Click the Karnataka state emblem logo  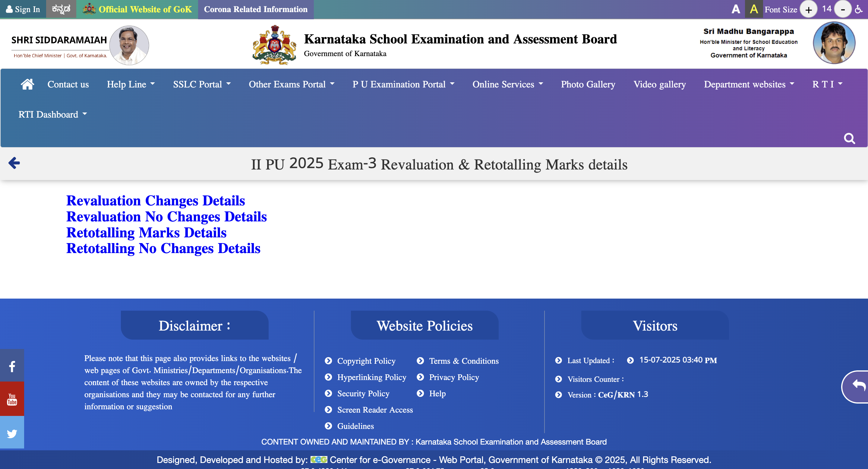coord(274,45)
